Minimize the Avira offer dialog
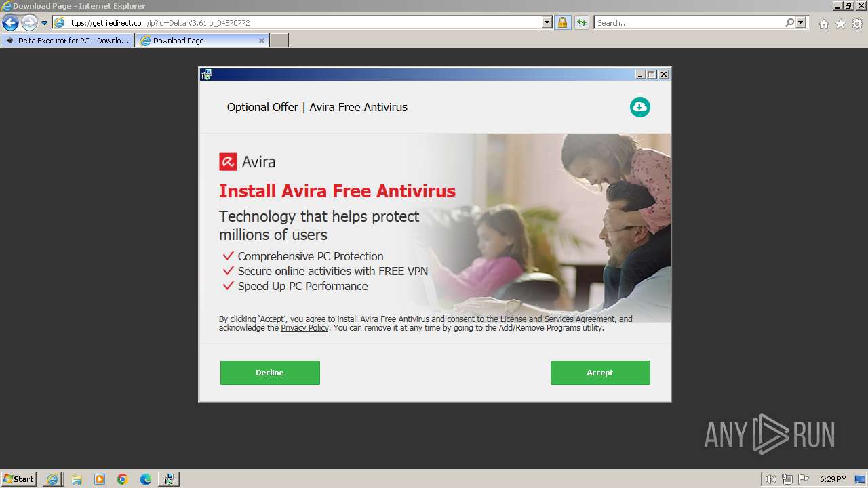The height and width of the screenshot is (488, 868). [639, 75]
